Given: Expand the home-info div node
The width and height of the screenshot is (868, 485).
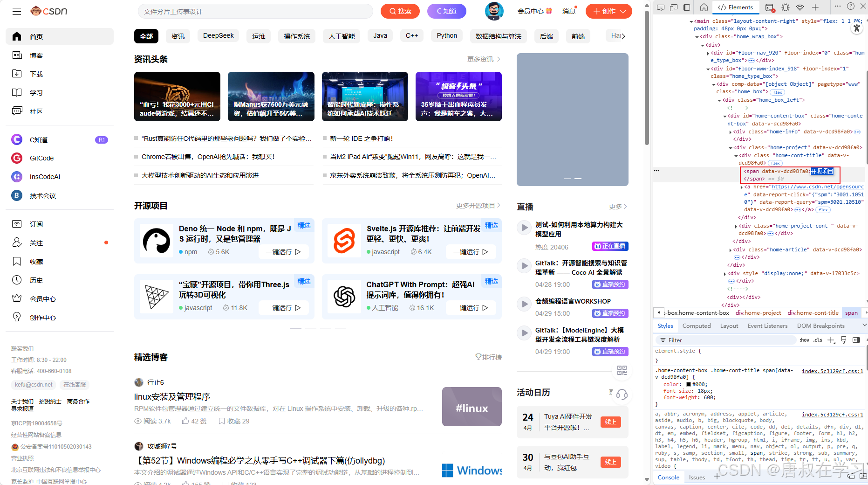Looking at the screenshot, I should (731, 132).
